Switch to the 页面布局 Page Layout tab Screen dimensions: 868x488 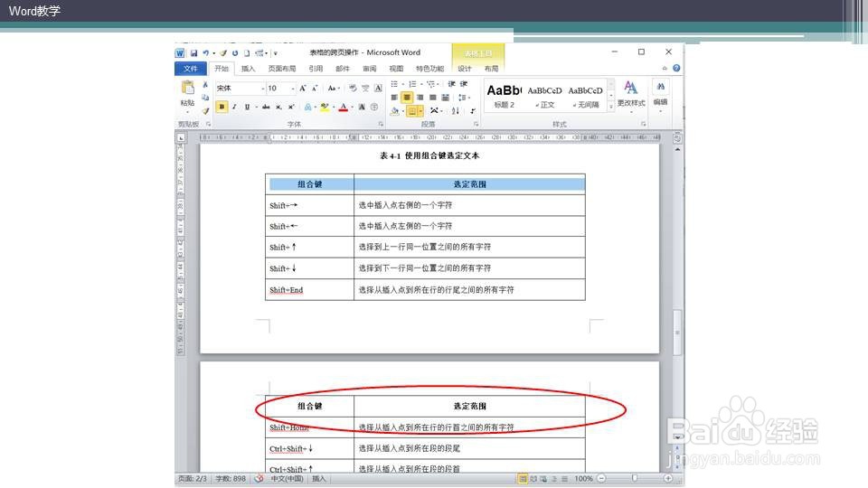pos(282,69)
